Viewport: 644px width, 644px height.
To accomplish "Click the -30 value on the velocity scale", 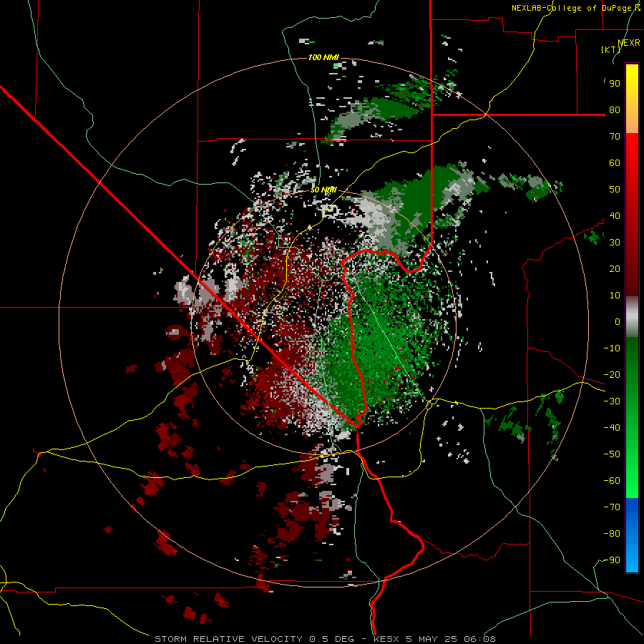I will coord(612,401).
